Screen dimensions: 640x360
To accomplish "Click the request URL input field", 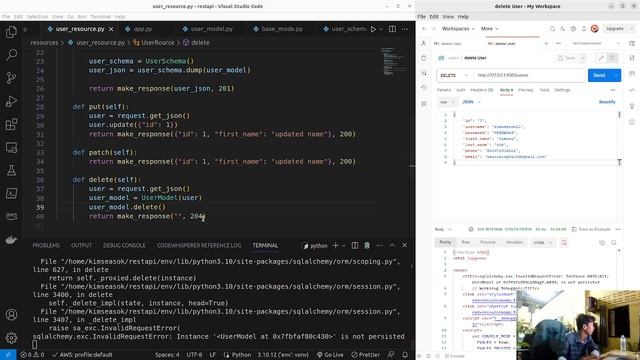I will pos(529,76).
